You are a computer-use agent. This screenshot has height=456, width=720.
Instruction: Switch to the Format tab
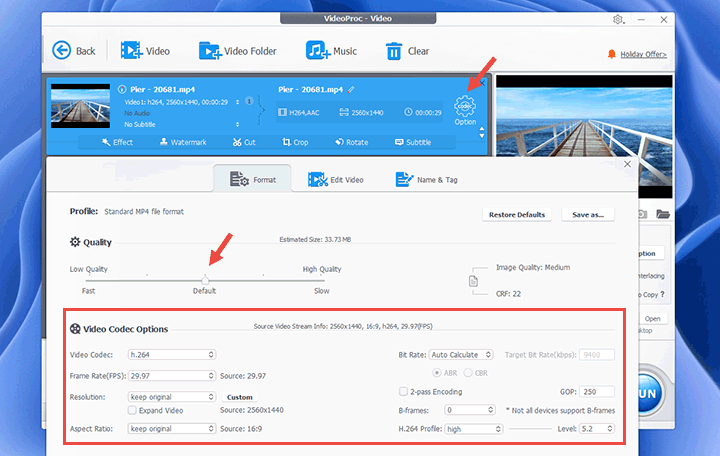pos(253,180)
